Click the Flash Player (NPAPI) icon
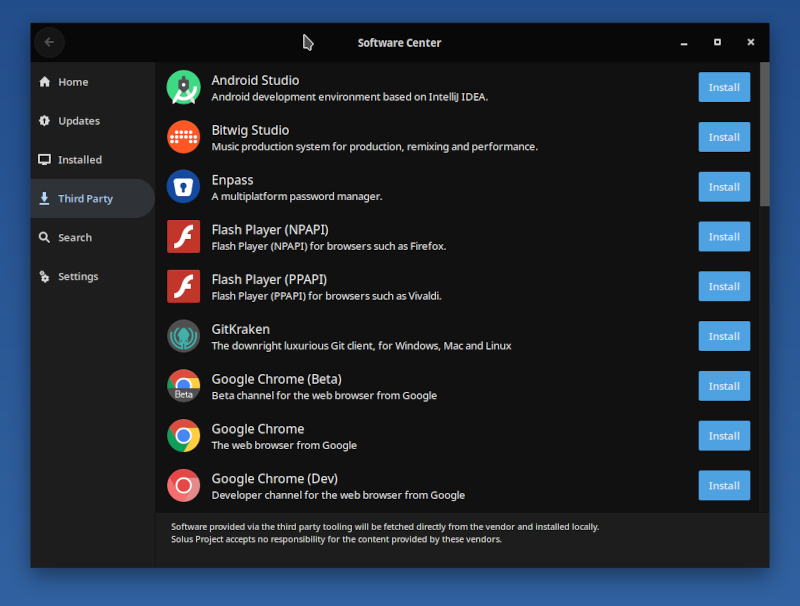Image resolution: width=800 pixels, height=606 pixels. coord(183,237)
